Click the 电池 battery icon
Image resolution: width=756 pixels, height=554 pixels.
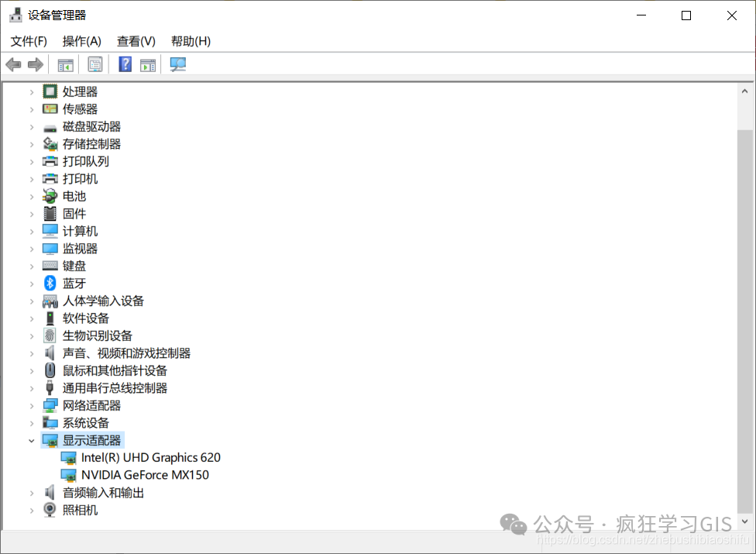point(50,196)
